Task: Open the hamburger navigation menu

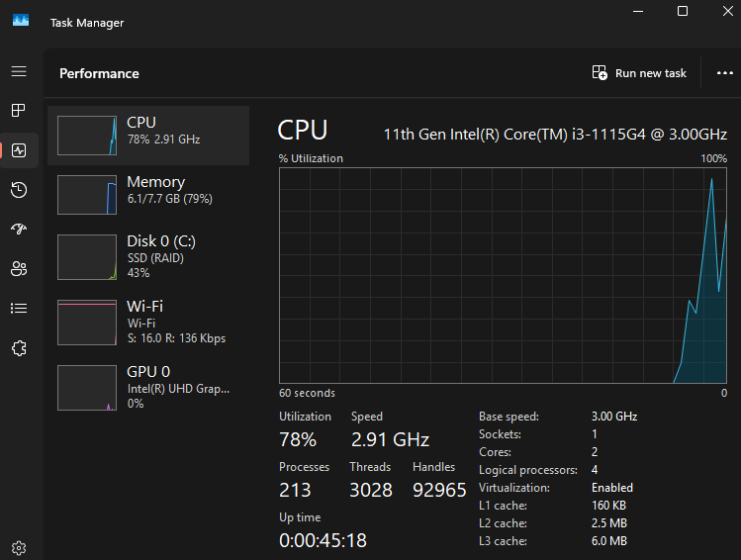Action: click(x=18, y=72)
